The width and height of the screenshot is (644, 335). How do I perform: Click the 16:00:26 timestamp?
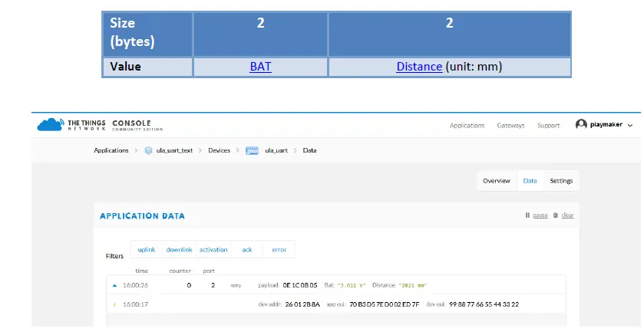point(135,285)
